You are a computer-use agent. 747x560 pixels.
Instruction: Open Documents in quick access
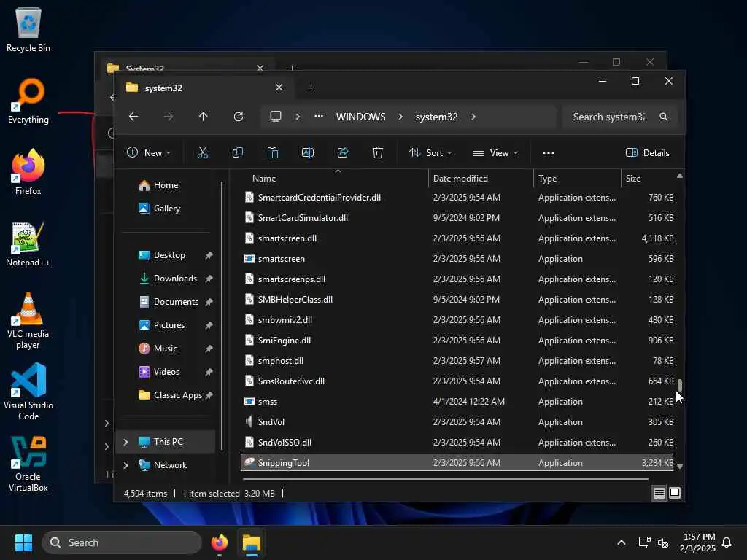(x=175, y=302)
